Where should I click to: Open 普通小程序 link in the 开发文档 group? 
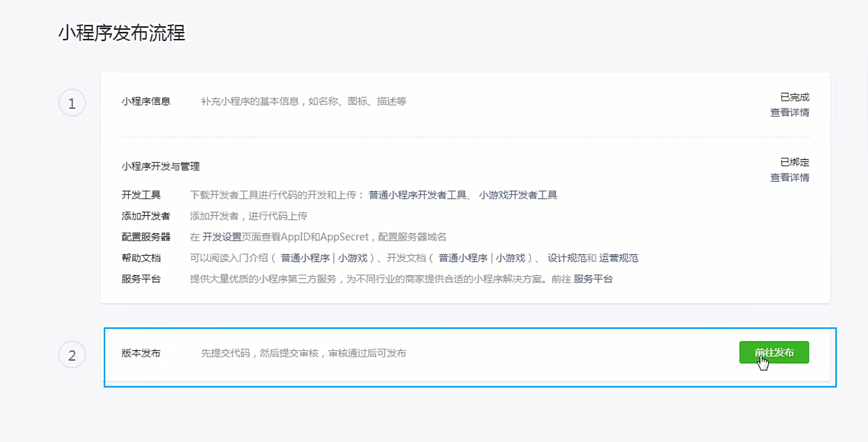(x=463, y=258)
